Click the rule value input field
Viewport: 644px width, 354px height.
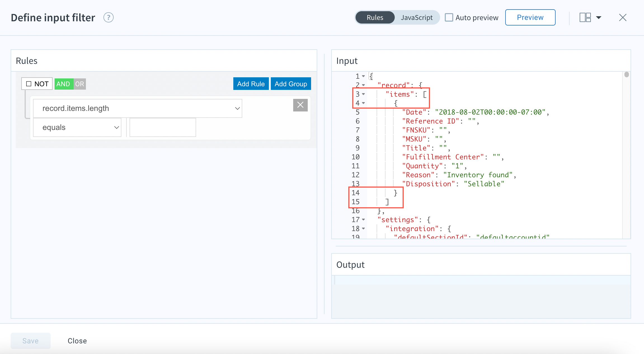click(x=163, y=127)
